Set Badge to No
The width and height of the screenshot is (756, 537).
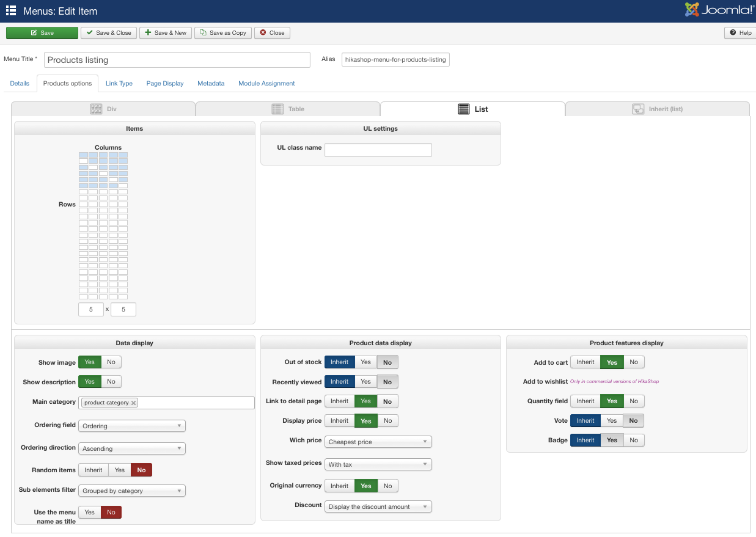coord(634,440)
